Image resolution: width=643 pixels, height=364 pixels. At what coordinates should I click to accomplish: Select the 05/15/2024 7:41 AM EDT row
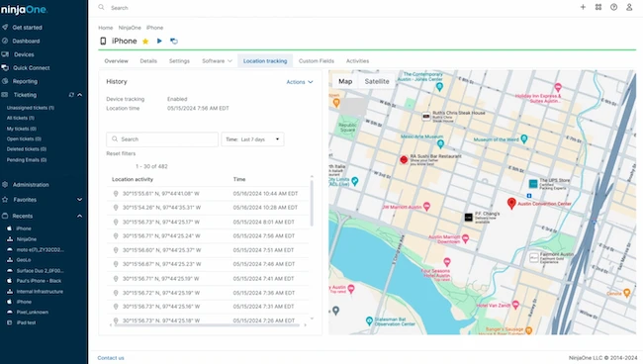click(x=208, y=279)
